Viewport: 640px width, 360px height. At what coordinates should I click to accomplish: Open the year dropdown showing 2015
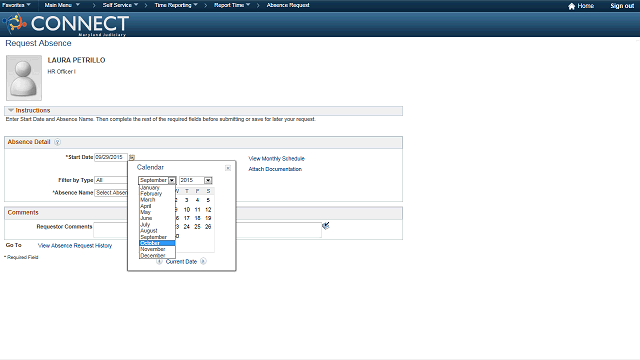coord(196,180)
